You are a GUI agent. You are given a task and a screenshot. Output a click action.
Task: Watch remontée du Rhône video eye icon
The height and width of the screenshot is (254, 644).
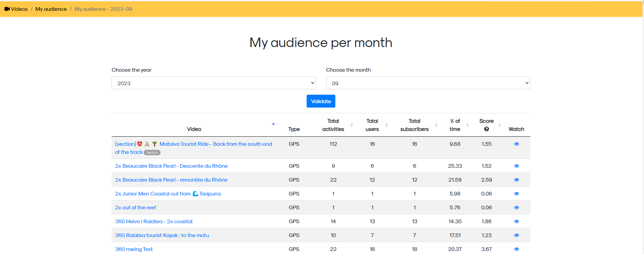click(x=517, y=180)
